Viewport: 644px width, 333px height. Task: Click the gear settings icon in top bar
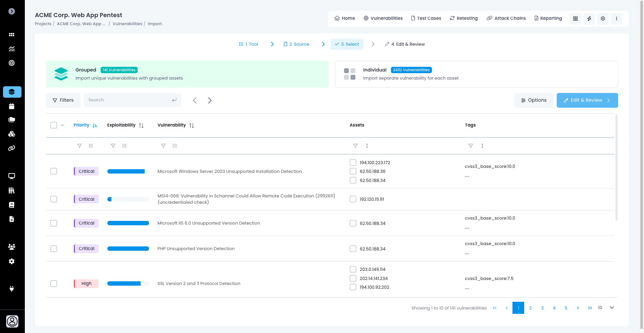603,18
